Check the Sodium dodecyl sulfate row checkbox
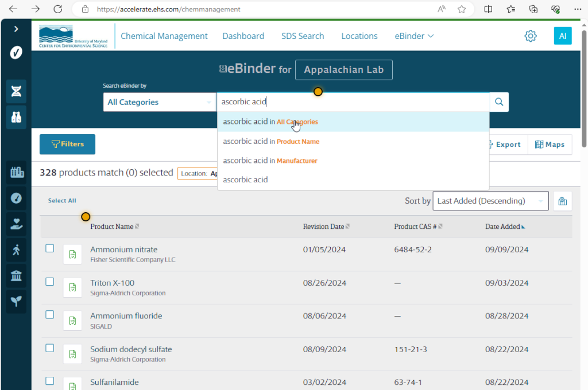 pos(50,348)
